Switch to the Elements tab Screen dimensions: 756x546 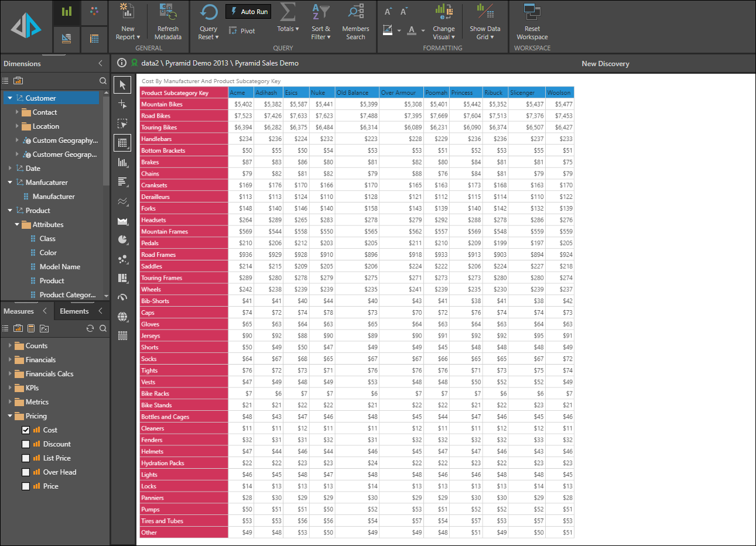(74, 311)
